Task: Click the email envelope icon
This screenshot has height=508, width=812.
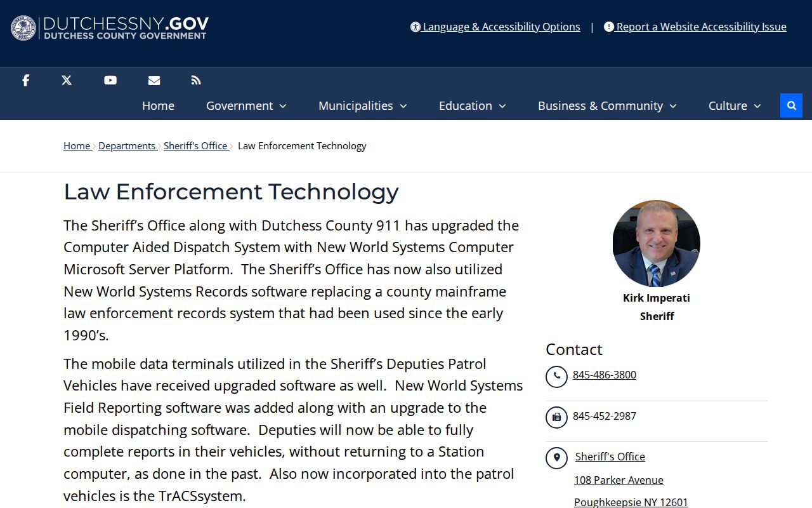Action: 154,80
